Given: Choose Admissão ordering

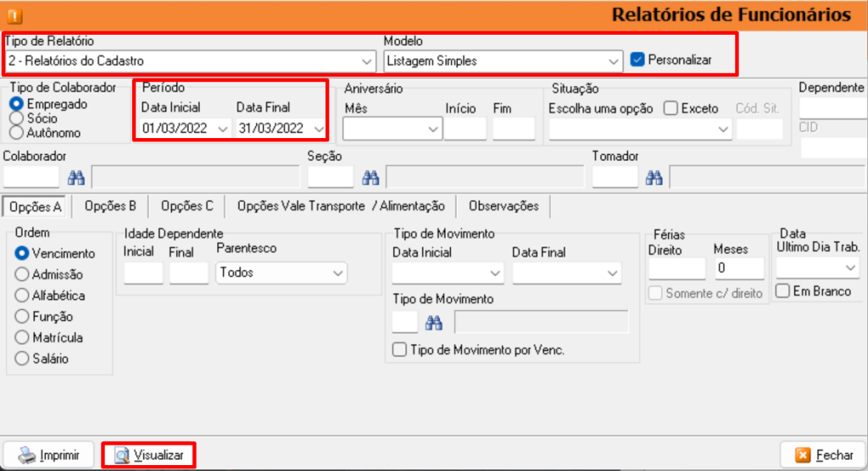Looking at the screenshot, I should tap(21, 274).
